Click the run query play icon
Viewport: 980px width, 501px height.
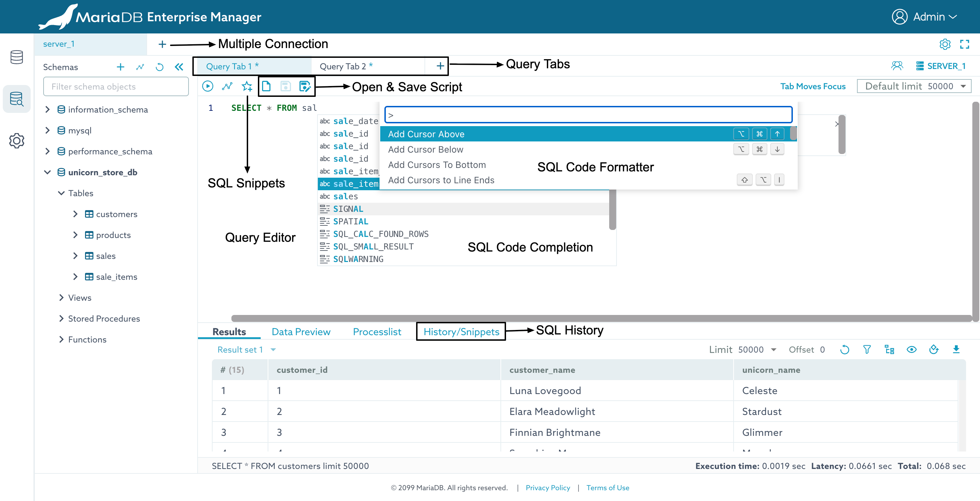(x=208, y=86)
